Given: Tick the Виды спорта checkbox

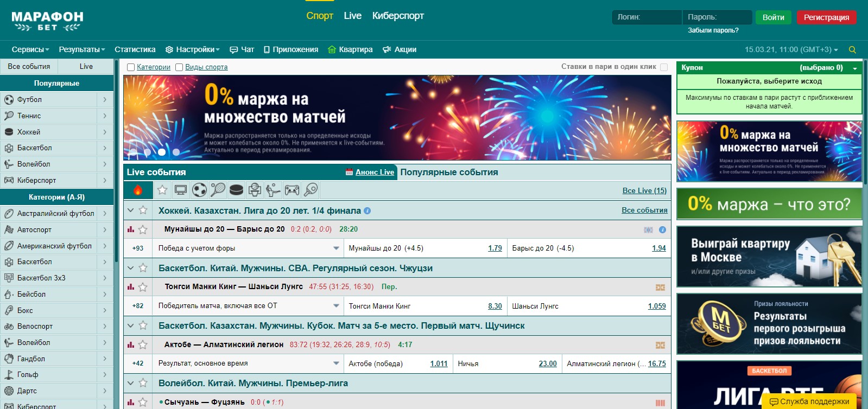Looking at the screenshot, I should pyautogui.click(x=179, y=67).
